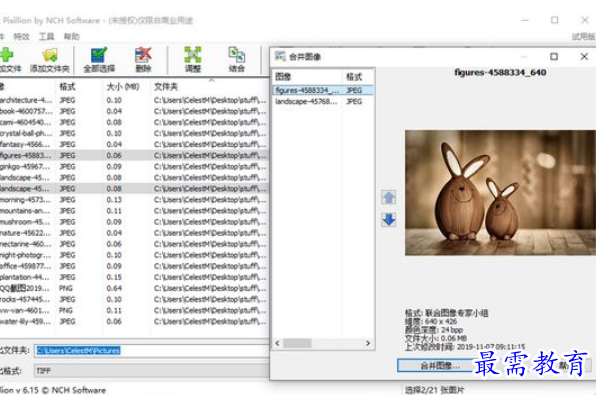This screenshot has height=395, width=596.
Task: Select the rocks-457445... file row
Action: pos(134,299)
